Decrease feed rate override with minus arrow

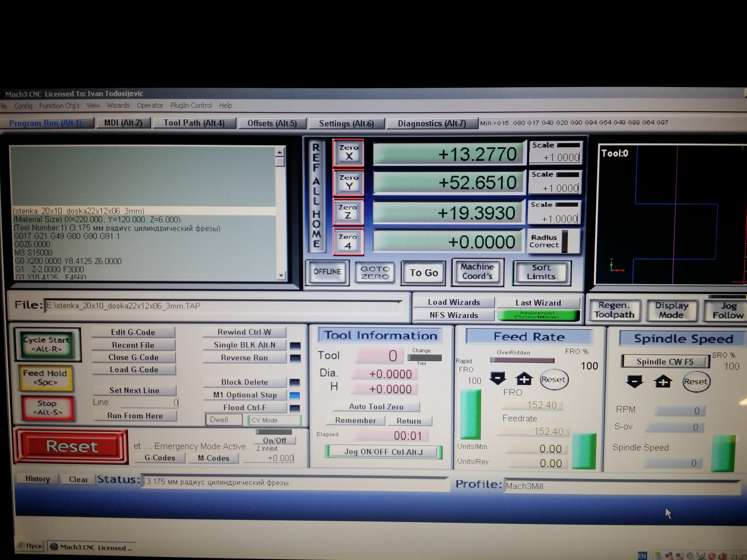tap(497, 378)
